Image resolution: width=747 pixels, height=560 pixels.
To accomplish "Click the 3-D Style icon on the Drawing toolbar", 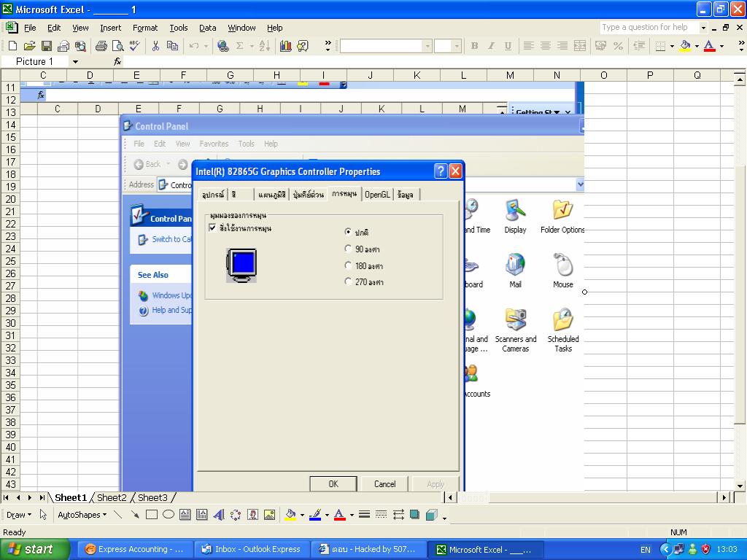I will click(x=432, y=515).
